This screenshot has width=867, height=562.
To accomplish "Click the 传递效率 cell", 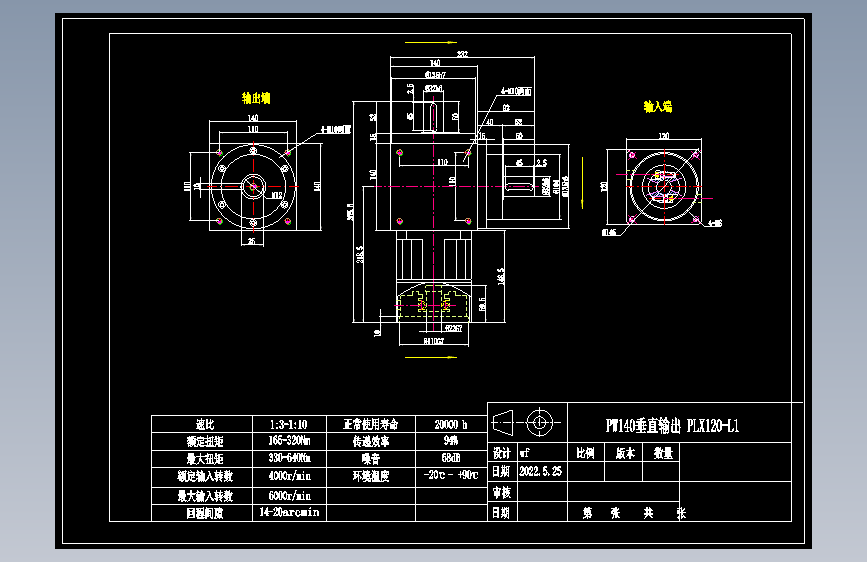I will (x=371, y=441).
